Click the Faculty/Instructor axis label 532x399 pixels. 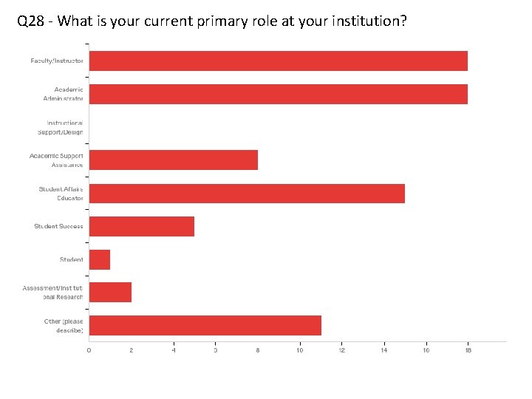point(57,61)
